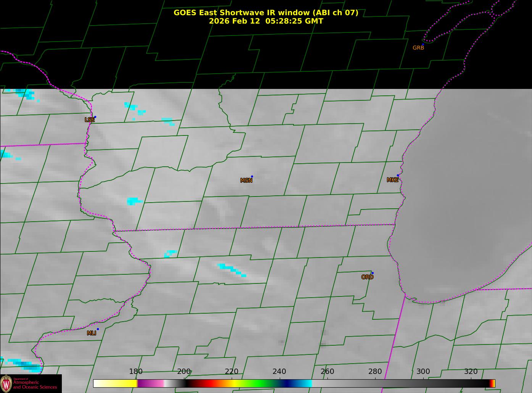
Task: Click the blue MKE station dot
Action: pos(398,176)
